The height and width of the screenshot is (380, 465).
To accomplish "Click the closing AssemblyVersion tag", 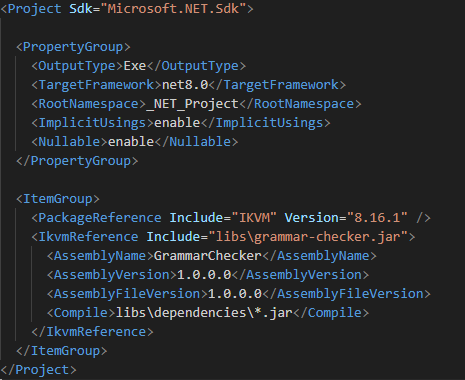I will tap(300, 275).
